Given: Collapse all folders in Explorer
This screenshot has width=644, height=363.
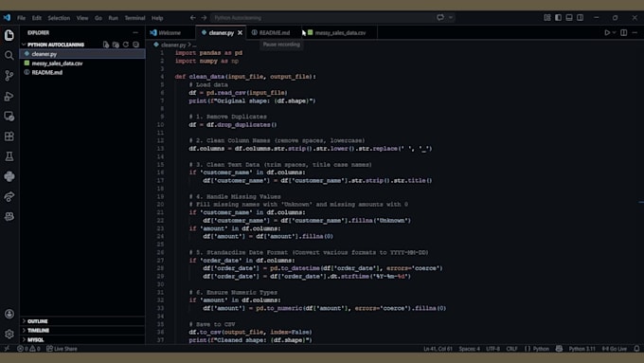Looking at the screenshot, I should click(x=136, y=45).
